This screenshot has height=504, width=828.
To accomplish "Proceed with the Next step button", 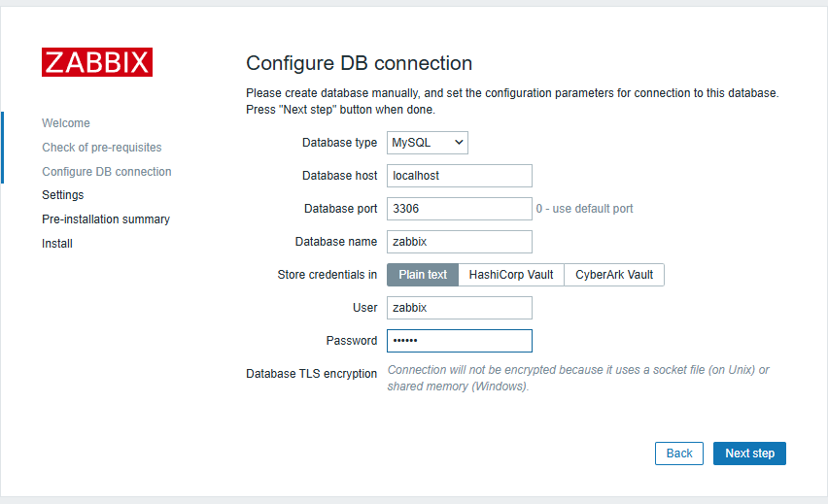I will click(749, 454).
